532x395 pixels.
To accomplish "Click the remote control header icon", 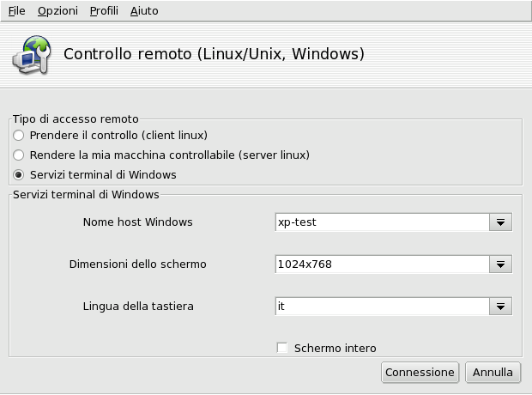I will [29, 54].
